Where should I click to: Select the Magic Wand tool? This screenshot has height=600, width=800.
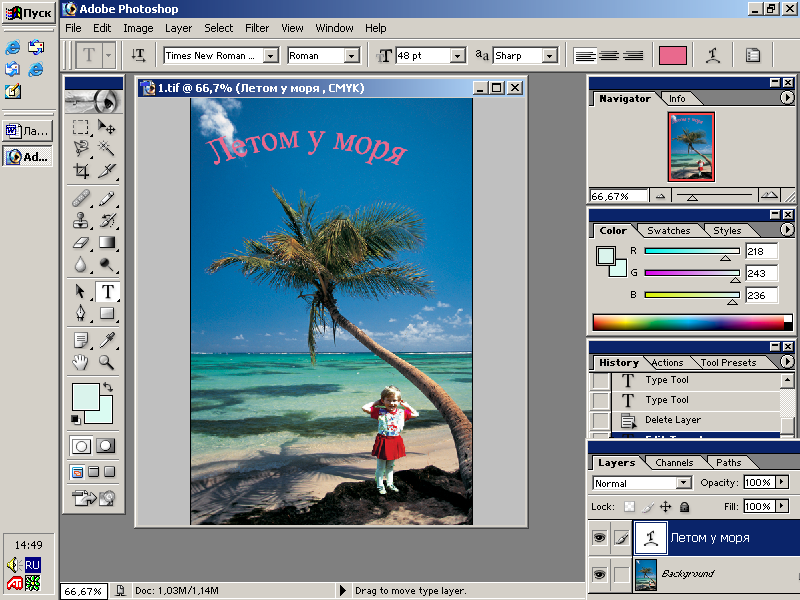click(107, 148)
